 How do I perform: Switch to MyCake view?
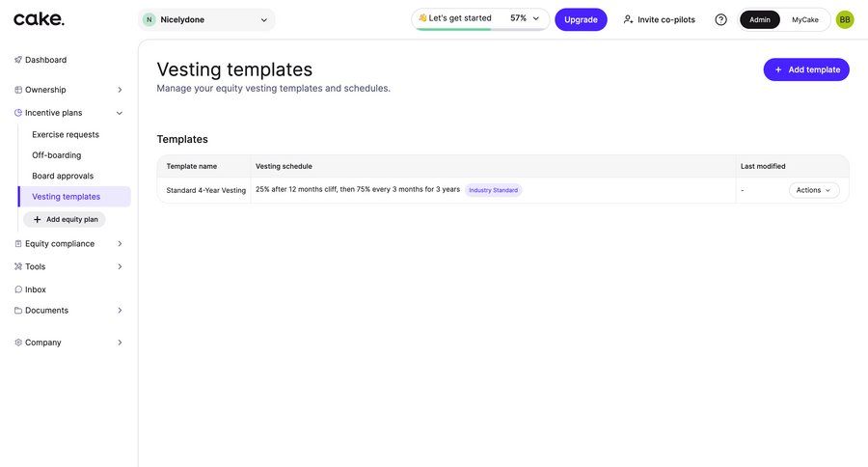tap(804, 19)
